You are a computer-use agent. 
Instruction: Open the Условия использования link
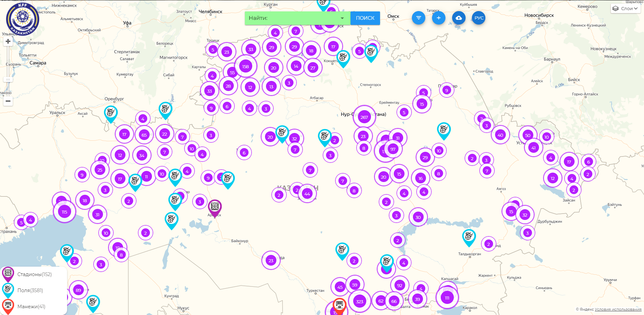(x=618, y=309)
